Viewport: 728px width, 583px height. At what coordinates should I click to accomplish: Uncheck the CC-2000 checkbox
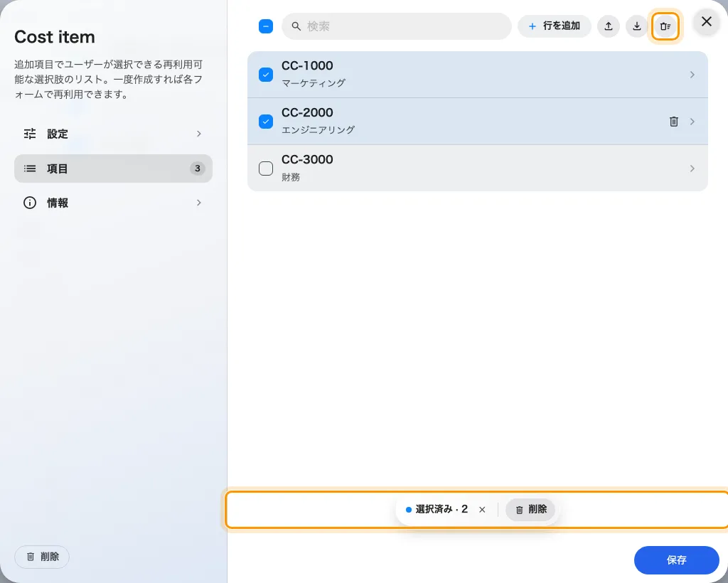point(266,122)
